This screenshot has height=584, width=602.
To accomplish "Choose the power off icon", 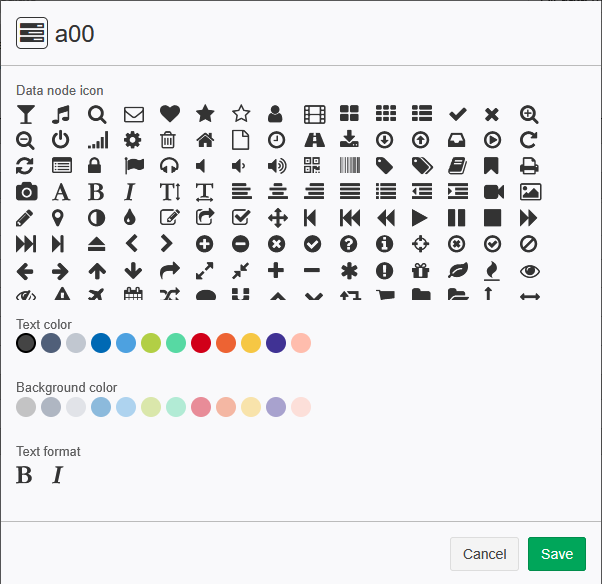I will pos(61,140).
